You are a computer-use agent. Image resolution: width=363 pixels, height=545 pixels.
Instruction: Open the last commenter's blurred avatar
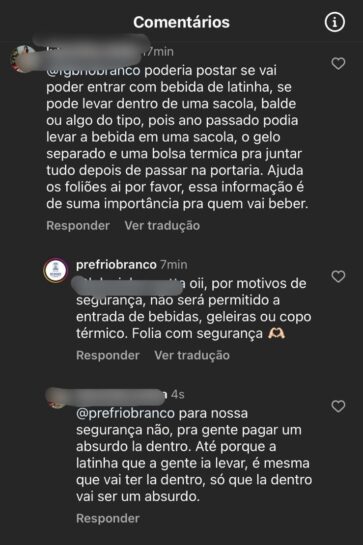[57, 398]
